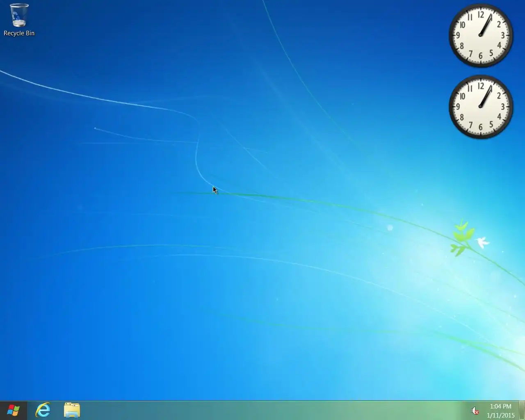The image size is (525, 420).
Task: Select the lower clock gadget
Action: [x=481, y=107]
